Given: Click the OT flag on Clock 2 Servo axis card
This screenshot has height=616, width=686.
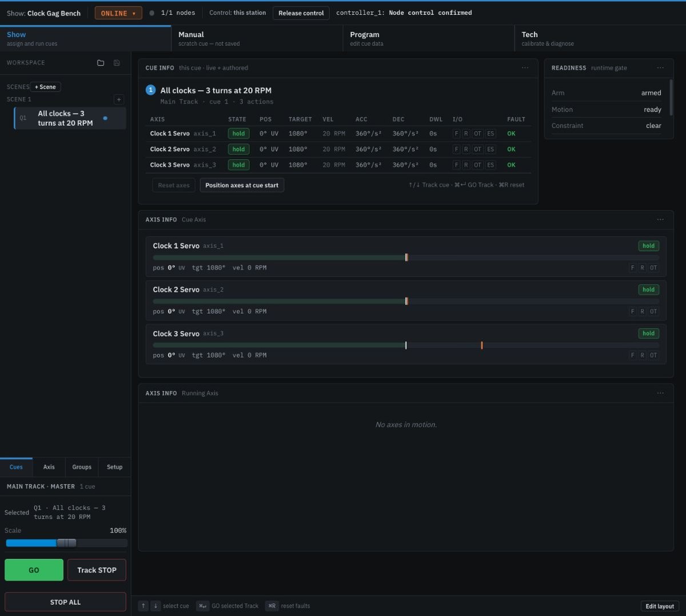Looking at the screenshot, I should tap(653, 311).
